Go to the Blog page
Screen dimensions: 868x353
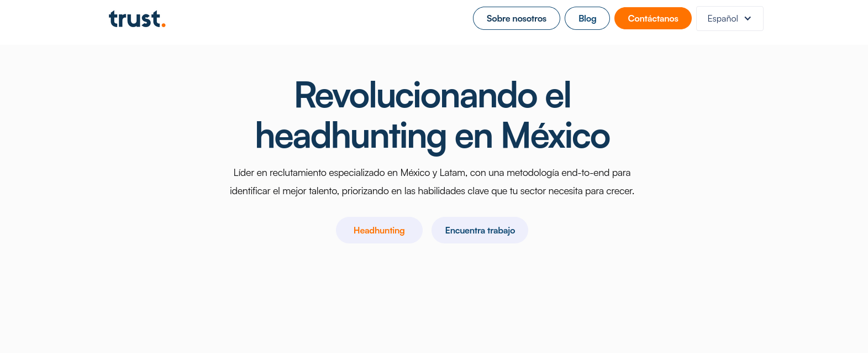coord(587,19)
